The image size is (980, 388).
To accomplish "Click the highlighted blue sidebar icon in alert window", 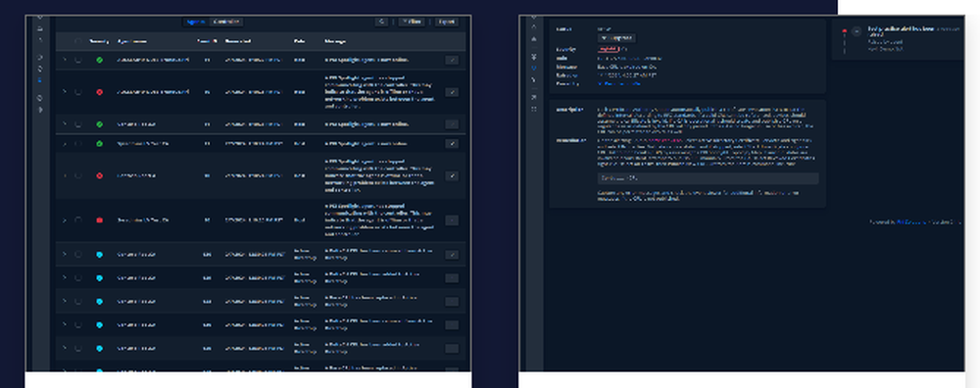I will click(534, 68).
